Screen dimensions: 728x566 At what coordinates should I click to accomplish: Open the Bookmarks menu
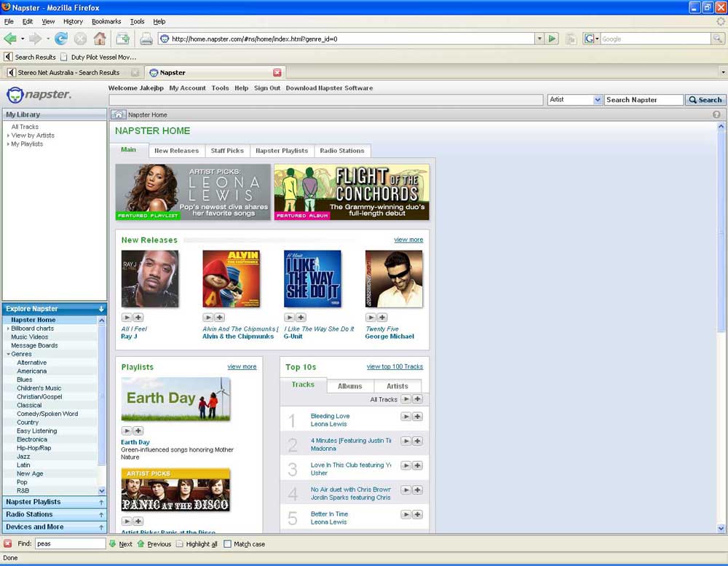tap(106, 21)
